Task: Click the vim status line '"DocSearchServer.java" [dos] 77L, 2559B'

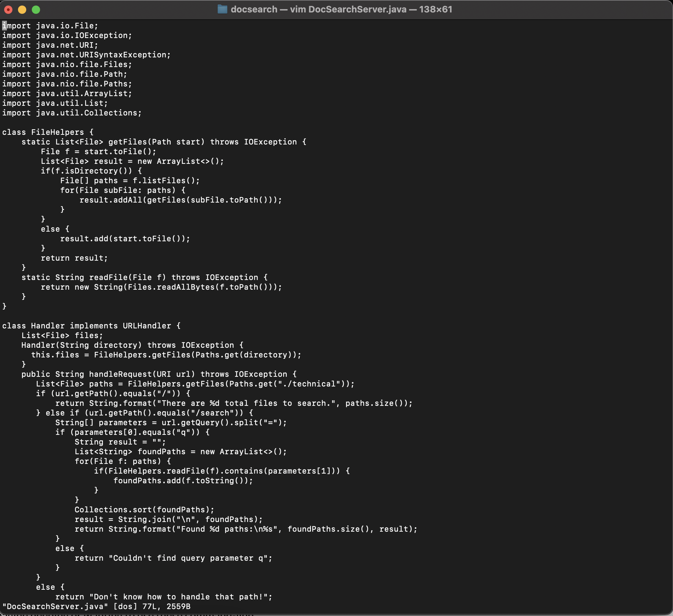Action: (96, 607)
